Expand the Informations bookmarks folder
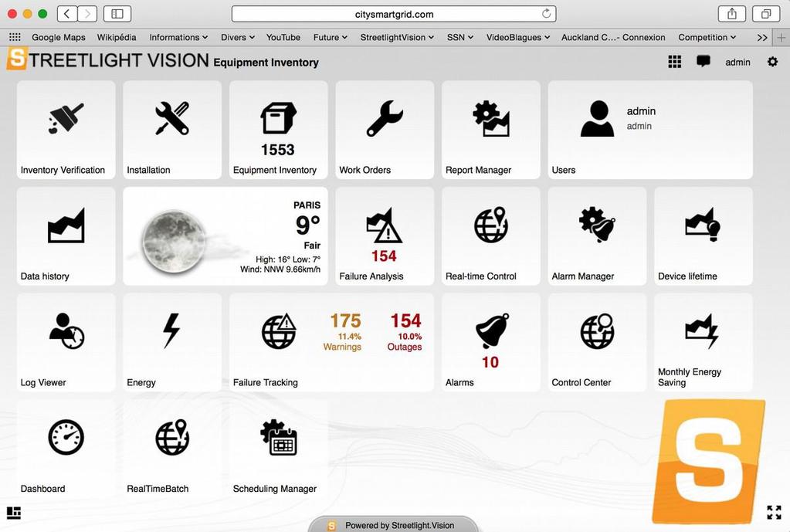Screen dimensions: 790x532 point(178,37)
